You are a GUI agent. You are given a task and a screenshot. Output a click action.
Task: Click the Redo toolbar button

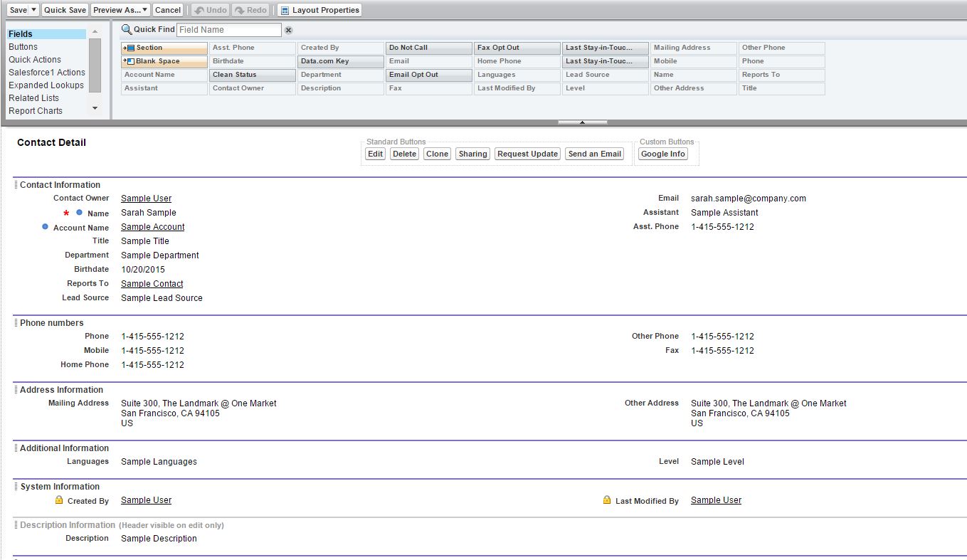click(x=250, y=10)
